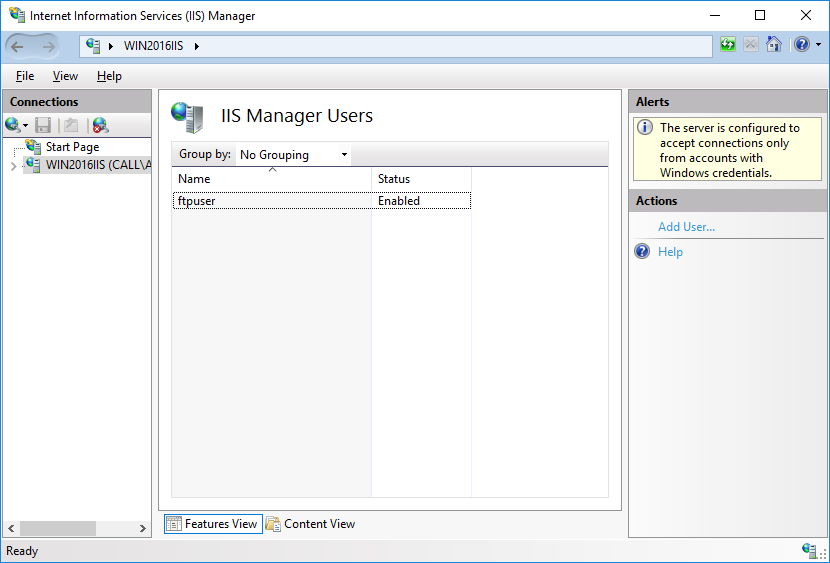
Task: Open Help using the toolbar question mark icon
Action: [802, 44]
